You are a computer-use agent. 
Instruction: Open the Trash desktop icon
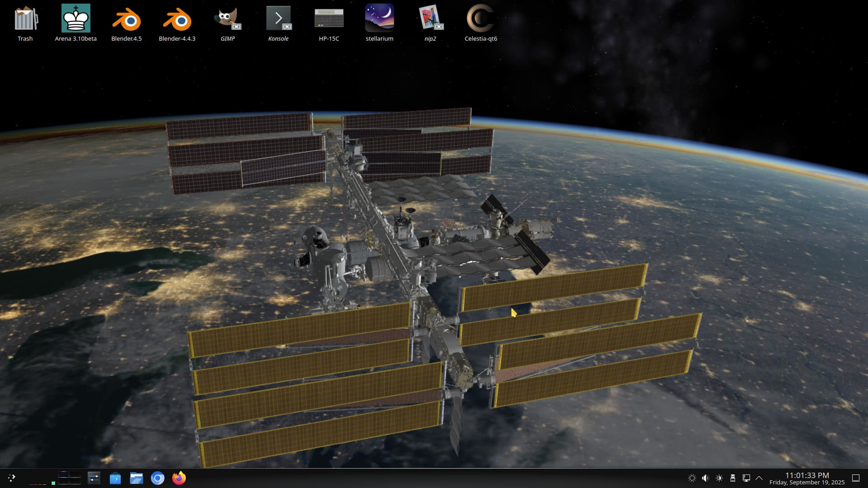(25, 23)
